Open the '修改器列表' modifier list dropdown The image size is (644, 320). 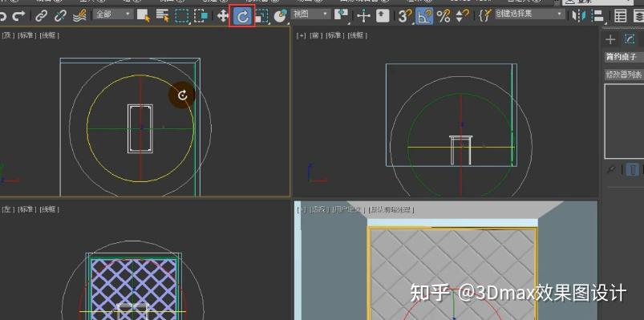(624, 75)
